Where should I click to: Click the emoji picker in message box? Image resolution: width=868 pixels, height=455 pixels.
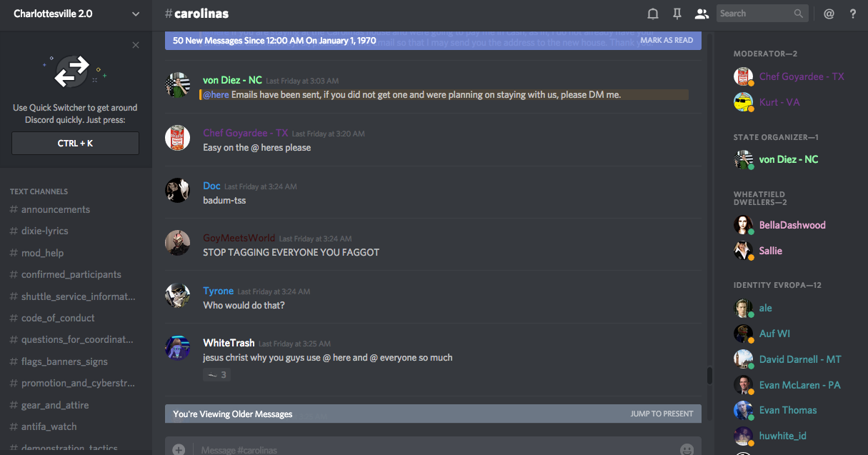click(x=687, y=449)
